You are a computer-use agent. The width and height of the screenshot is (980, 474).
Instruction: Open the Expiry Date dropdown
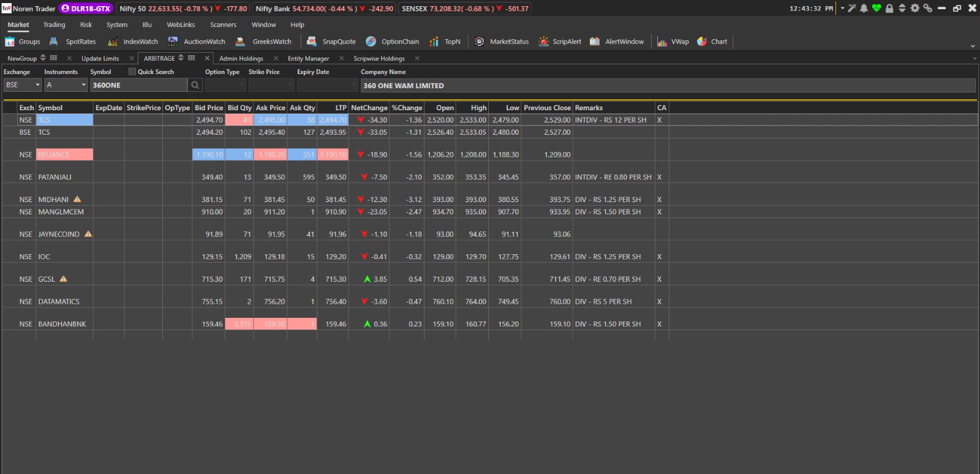[327, 85]
